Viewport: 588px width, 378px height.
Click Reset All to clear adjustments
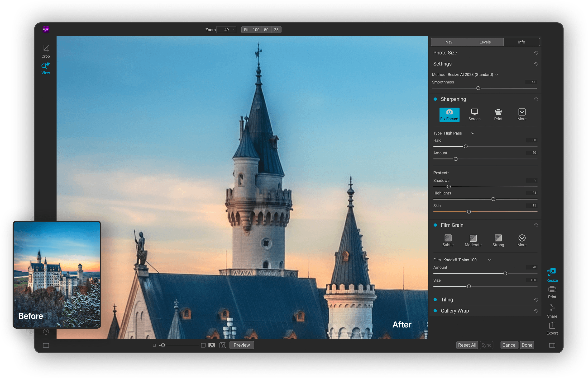click(x=467, y=345)
